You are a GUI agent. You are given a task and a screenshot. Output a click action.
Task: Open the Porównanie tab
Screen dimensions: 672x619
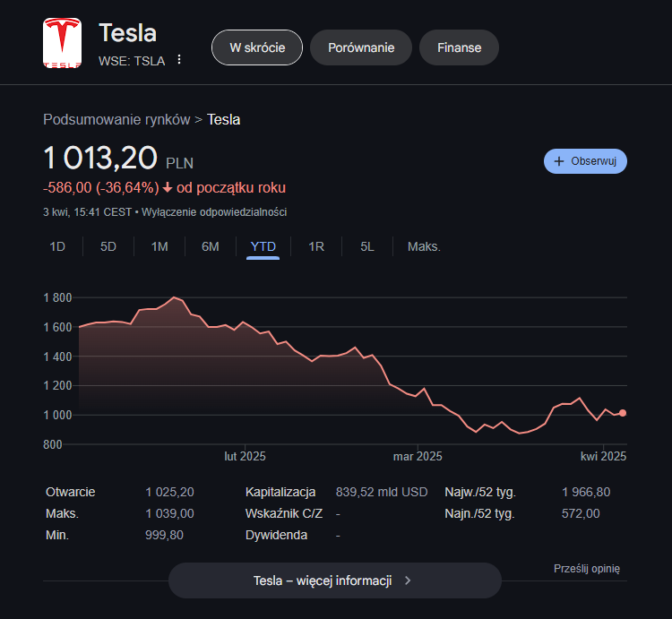361,47
